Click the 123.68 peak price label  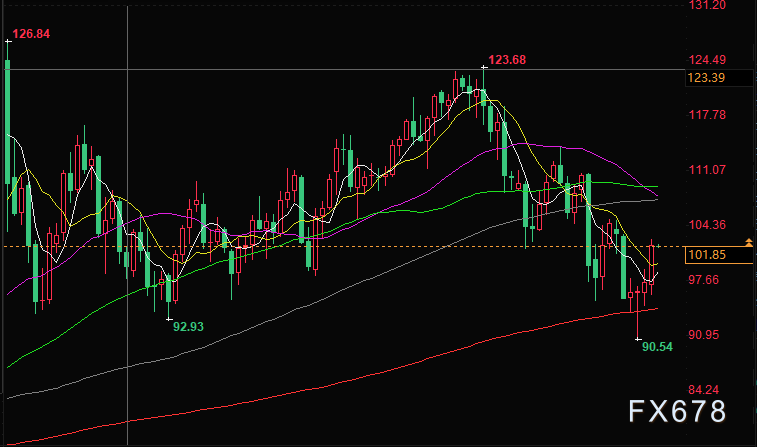pos(507,60)
